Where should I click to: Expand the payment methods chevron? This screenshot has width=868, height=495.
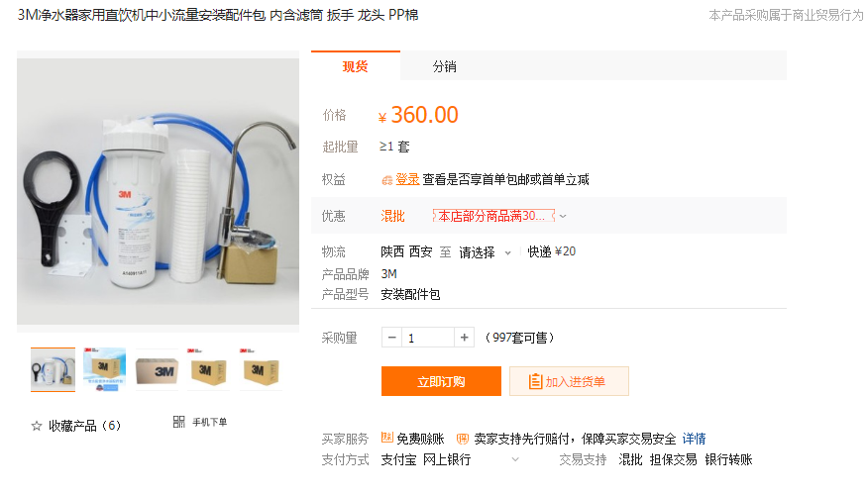515,459
